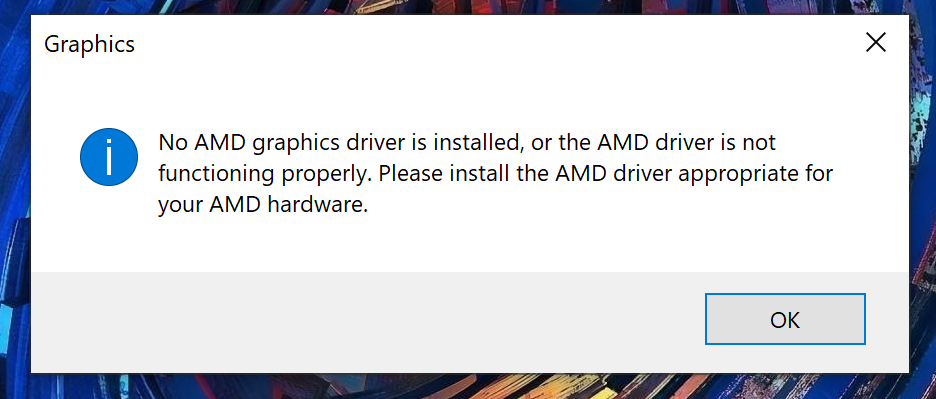Click the blue information icon

point(109,157)
